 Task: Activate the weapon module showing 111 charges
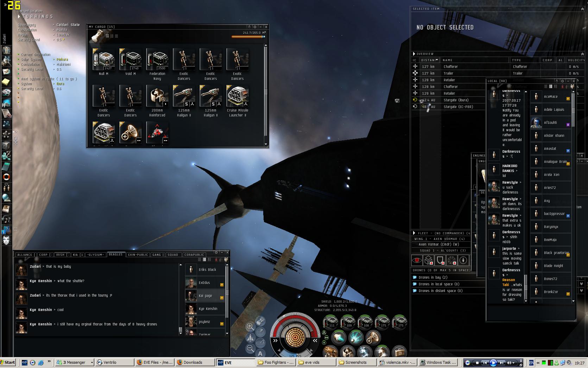330,322
